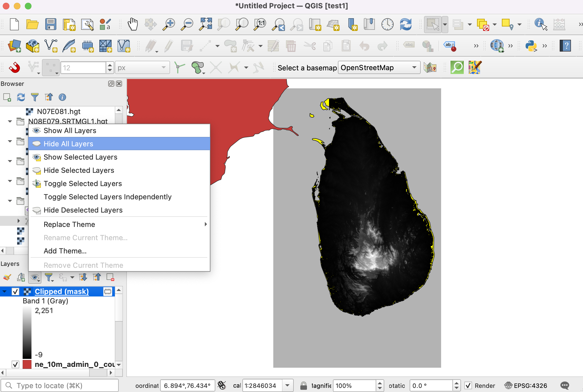Toggle the Render checkbox in status bar

(468, 385)
